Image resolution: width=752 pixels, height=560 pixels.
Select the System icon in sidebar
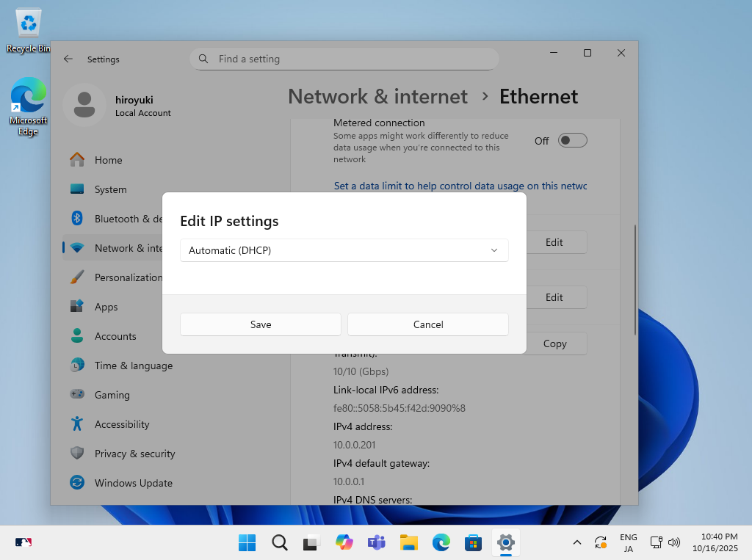pyautogui.click(x=77, y=189)
